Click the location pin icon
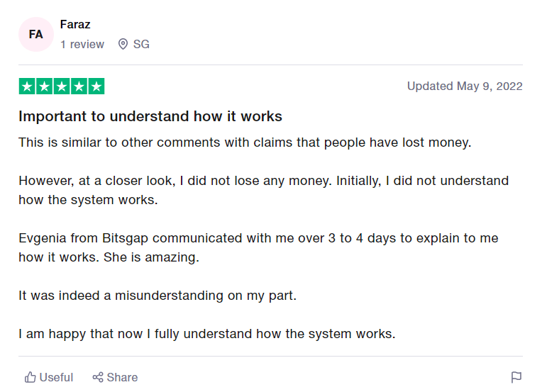542x392 pixels. click(123, 44)
